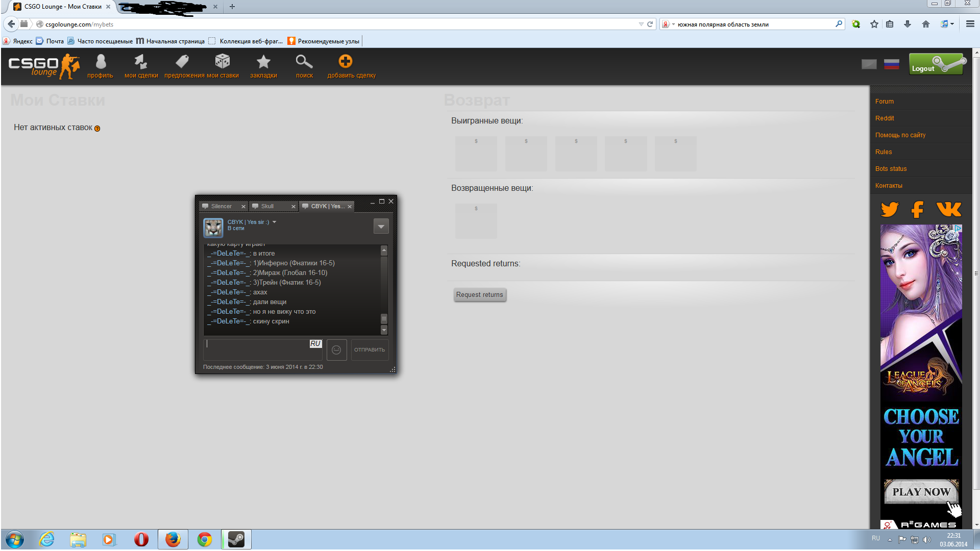Open my bets dice icon (мои ставки)
Screen dimensions: 980x551
click(223, 62)
